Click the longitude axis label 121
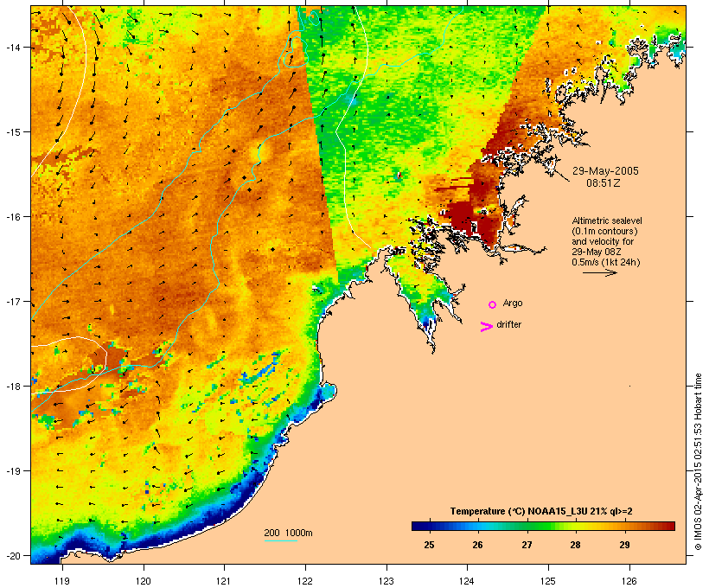Screen dimensions: 709x588 coord(224,581)
